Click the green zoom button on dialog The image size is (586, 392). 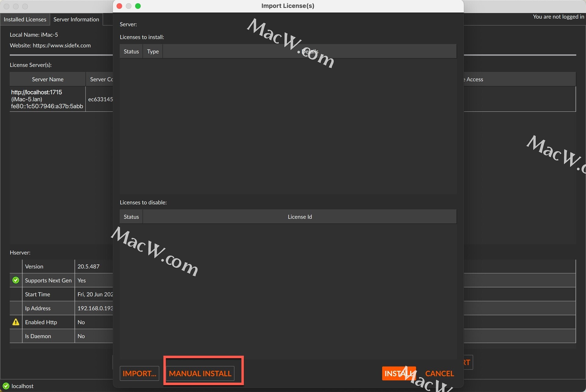138,6
